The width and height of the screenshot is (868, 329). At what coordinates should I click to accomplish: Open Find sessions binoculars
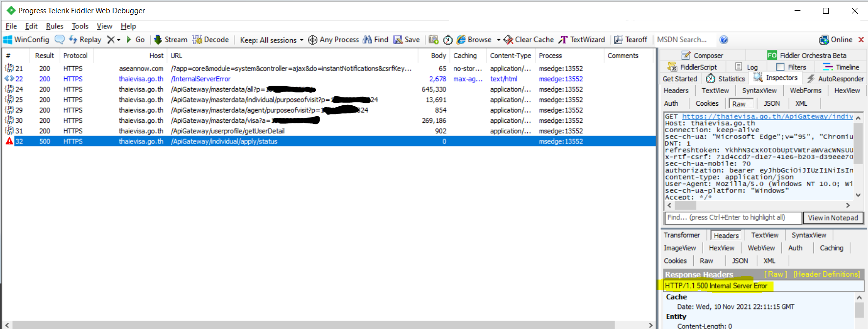(375, 40)
